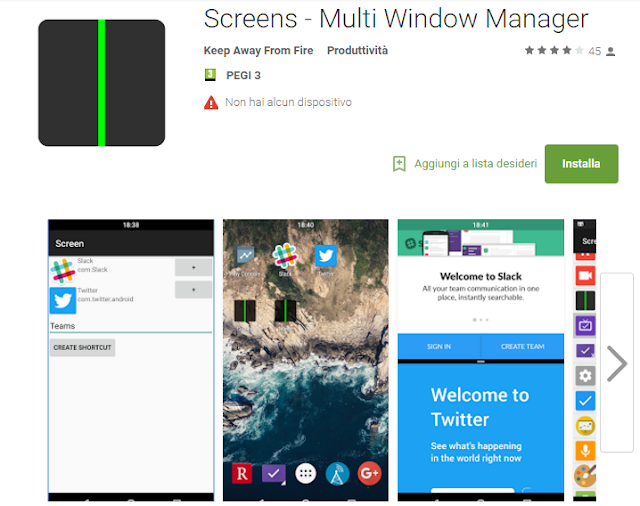Click the 'Welcome to Slack' heading

tap(481, 277)
